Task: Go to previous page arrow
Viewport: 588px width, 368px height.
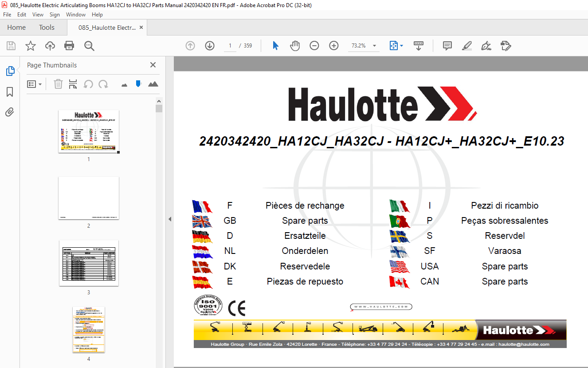Action: 190,46
